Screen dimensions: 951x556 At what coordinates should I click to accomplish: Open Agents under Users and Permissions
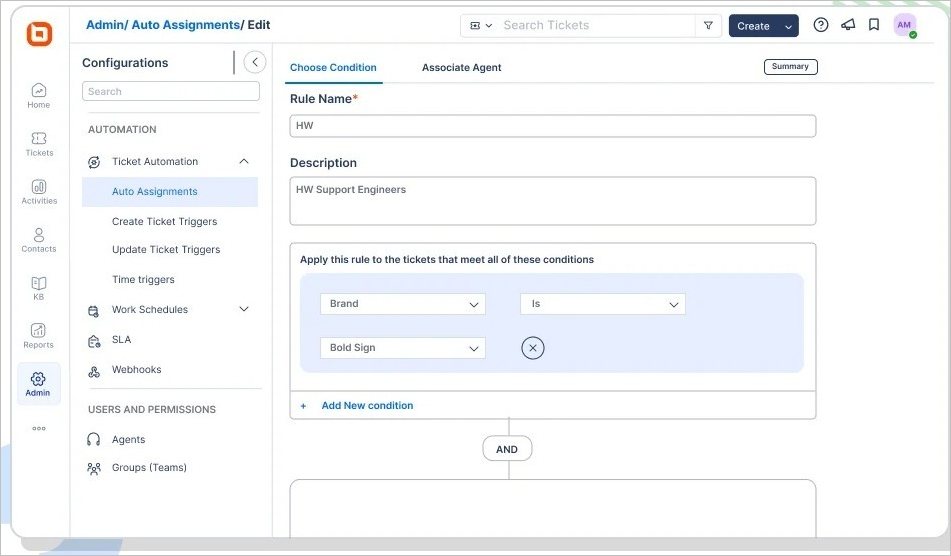129,440
